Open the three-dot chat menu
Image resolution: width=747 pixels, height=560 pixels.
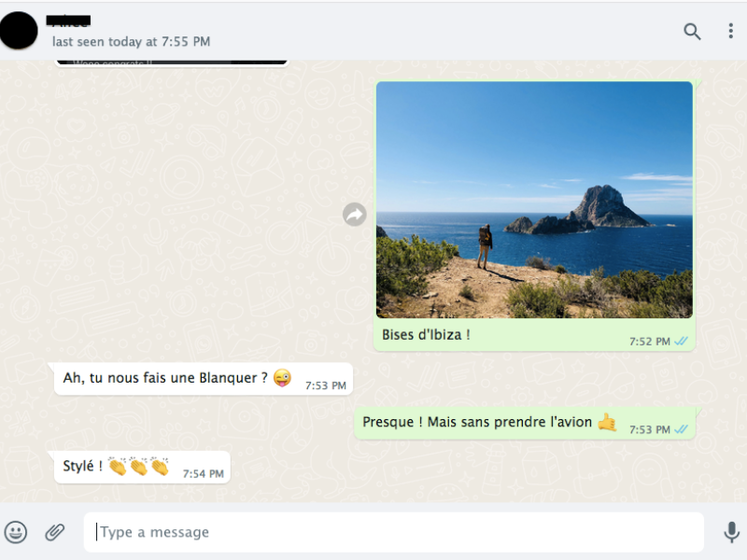(x=730, y=31)
